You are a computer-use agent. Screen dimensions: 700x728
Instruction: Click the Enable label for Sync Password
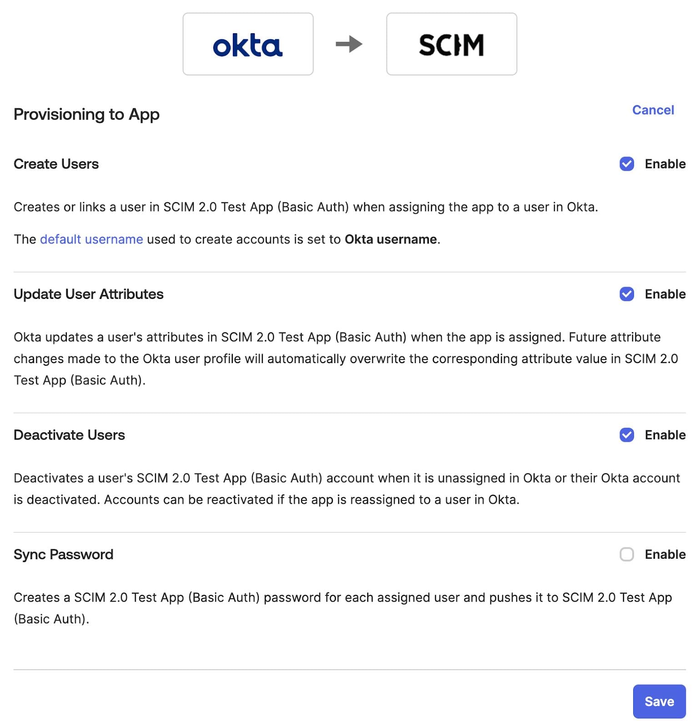click(665, 555)
